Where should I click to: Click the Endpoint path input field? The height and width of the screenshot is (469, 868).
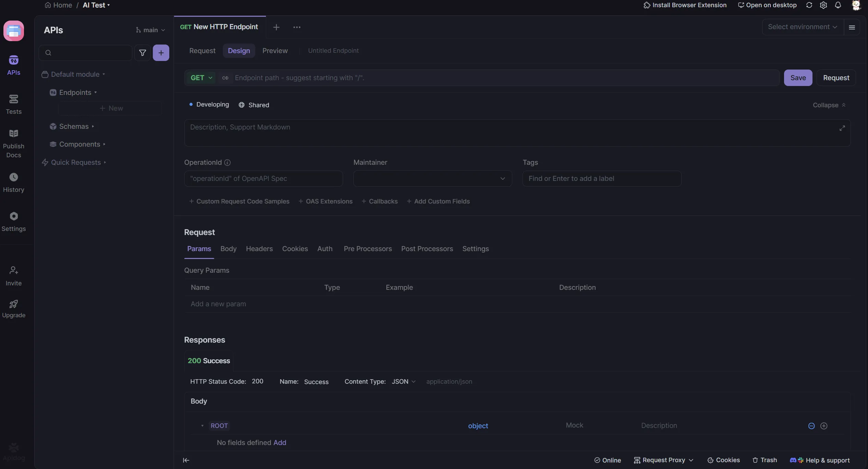480,78
